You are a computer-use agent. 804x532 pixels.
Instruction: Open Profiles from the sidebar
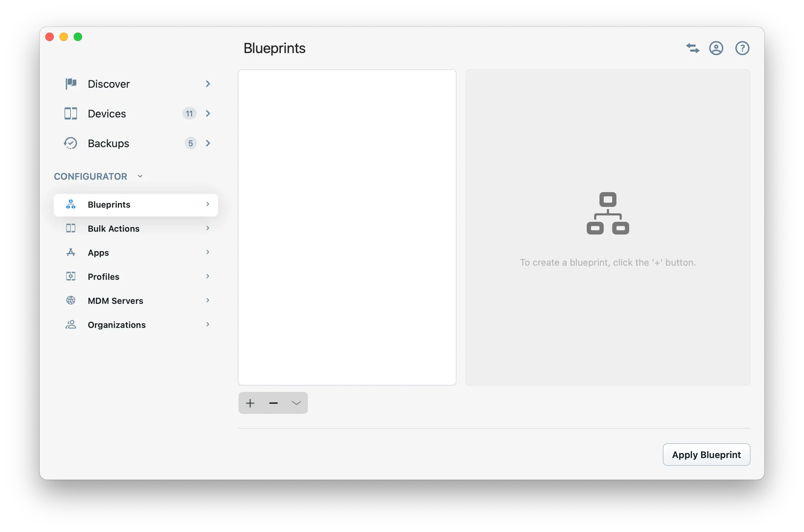coord(103,277)
